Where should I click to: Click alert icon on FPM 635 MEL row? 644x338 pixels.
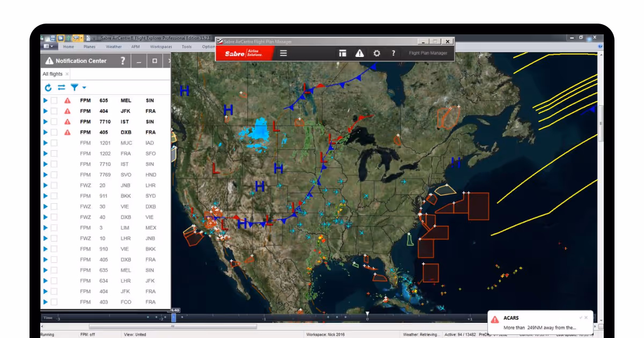point(68,100)
